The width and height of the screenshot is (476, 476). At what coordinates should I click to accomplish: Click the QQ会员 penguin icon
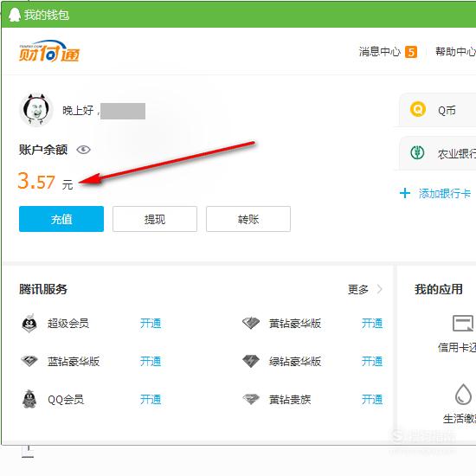[29, 399]
